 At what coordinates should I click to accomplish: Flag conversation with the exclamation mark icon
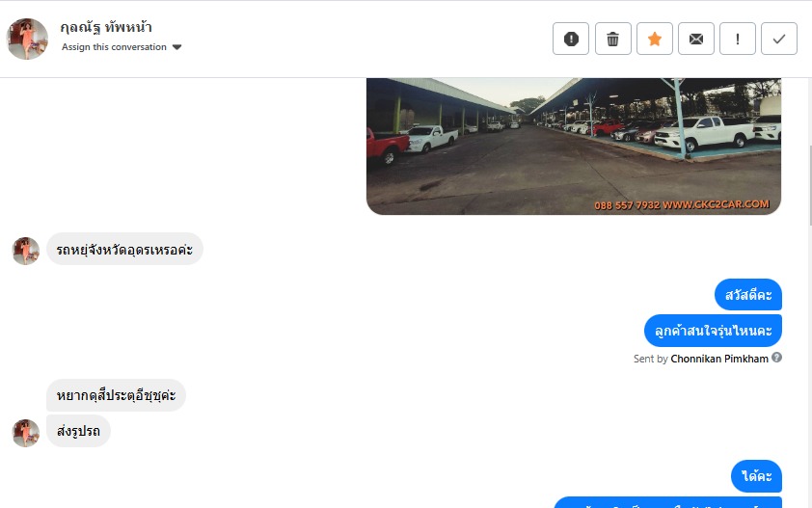pyautogui.click(x=738, y=39)
